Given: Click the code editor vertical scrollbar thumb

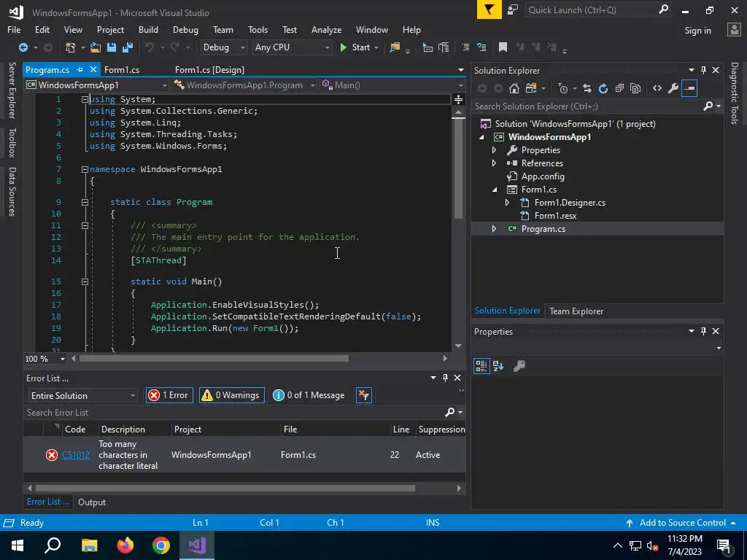Looking at the screenshot, I should (458, 169).
